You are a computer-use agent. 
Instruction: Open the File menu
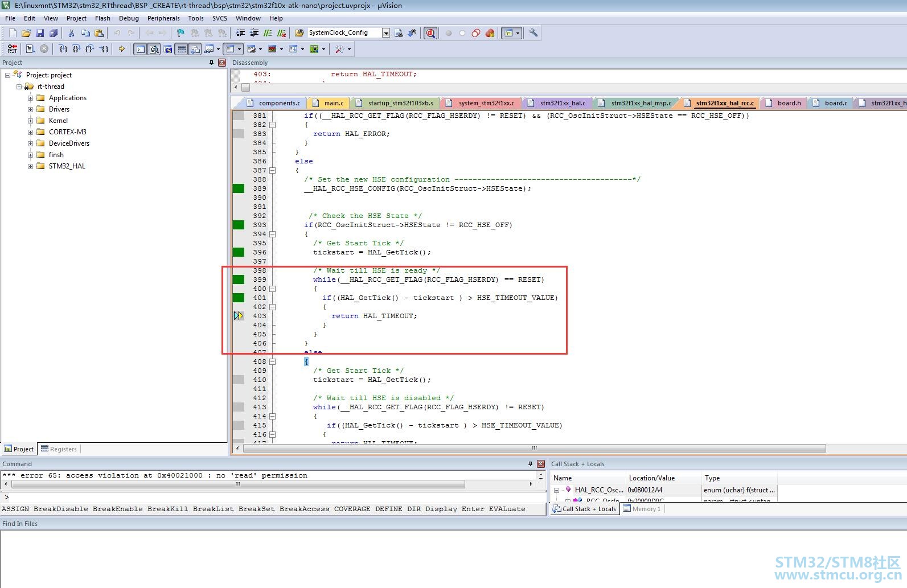10,18
